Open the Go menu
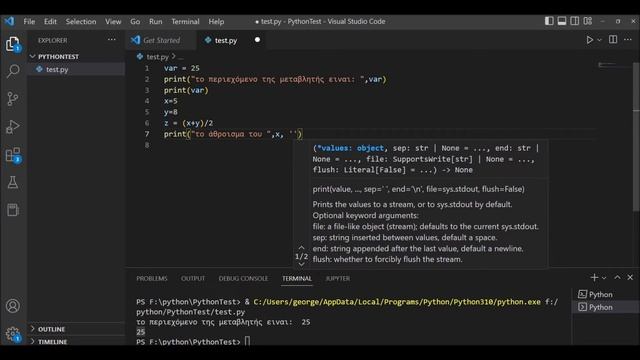This screenshot has height=360, width=640. point(135,21)
